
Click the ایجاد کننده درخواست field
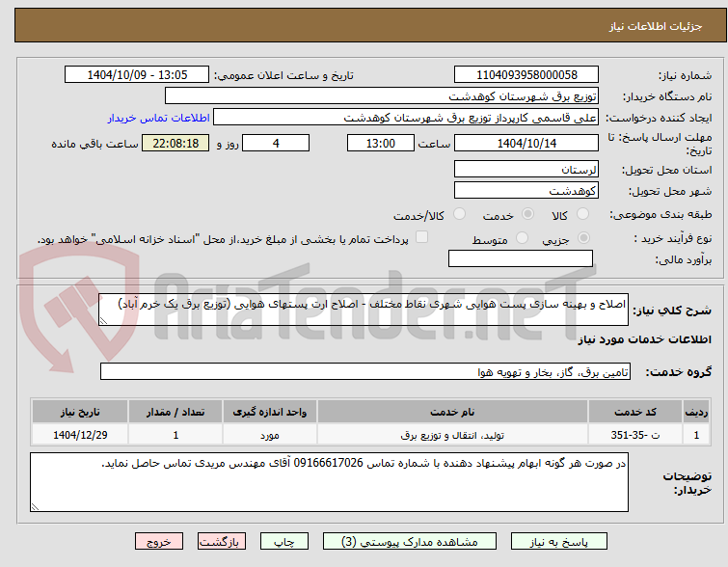[x=406, y=117]
